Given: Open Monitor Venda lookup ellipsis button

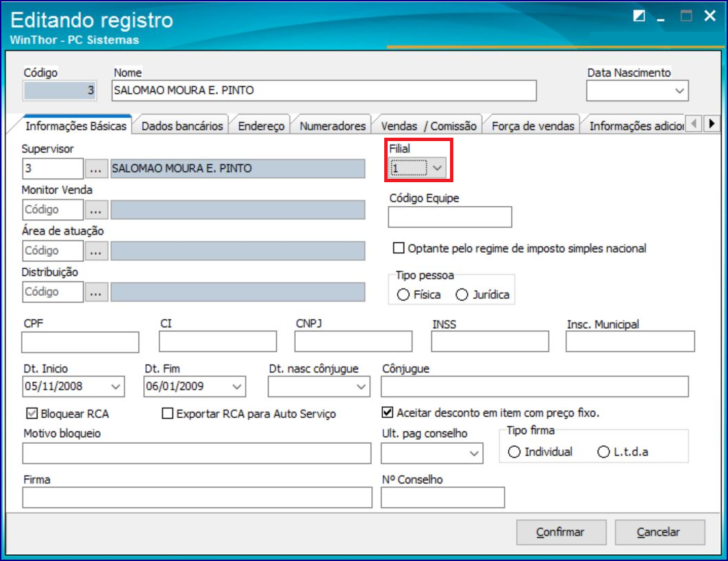Looking at the screenshot, I should [96, 210].
